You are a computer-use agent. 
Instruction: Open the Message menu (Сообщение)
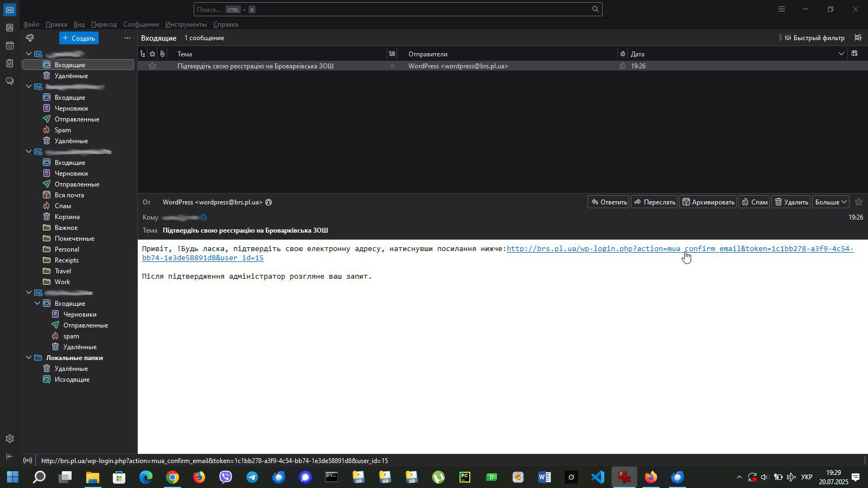point(141,24)
